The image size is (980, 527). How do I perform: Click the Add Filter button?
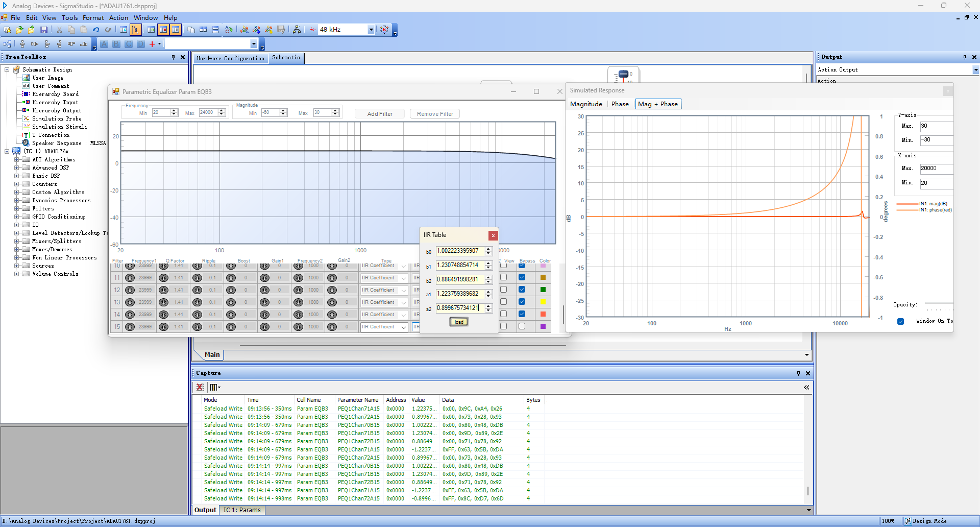(x=380, y=114)
